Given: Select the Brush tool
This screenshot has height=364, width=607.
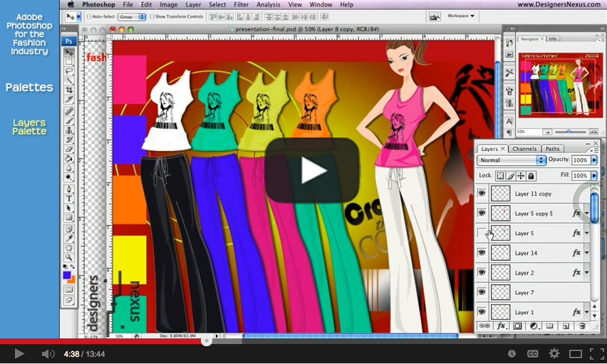Looking at the screenshot, I should pyautogui.click(x=69, y=121).
